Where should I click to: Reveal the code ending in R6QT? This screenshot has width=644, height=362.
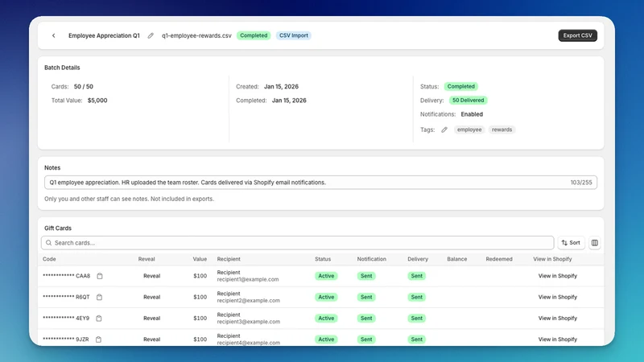[x=151, y=297]
